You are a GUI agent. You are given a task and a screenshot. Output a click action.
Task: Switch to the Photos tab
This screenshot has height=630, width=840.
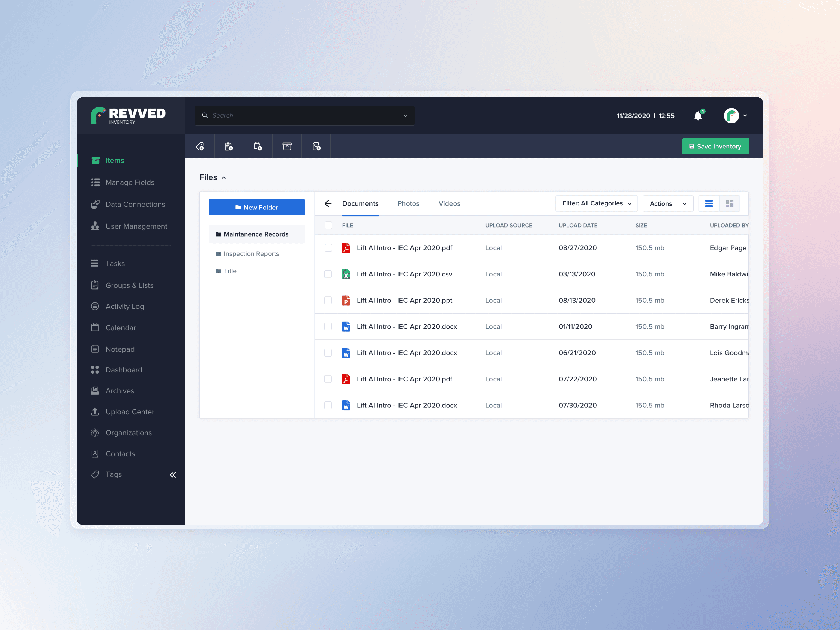point(408,203)
